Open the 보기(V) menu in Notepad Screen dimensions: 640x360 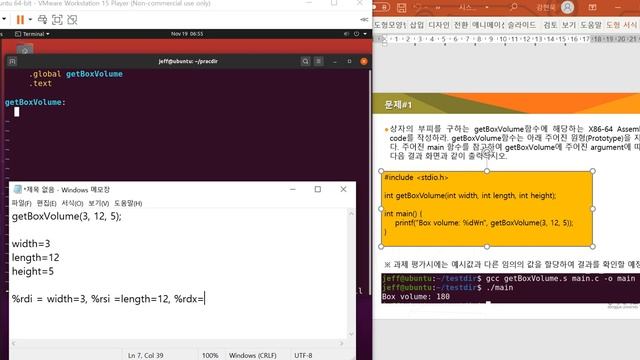tap(99, 203)
